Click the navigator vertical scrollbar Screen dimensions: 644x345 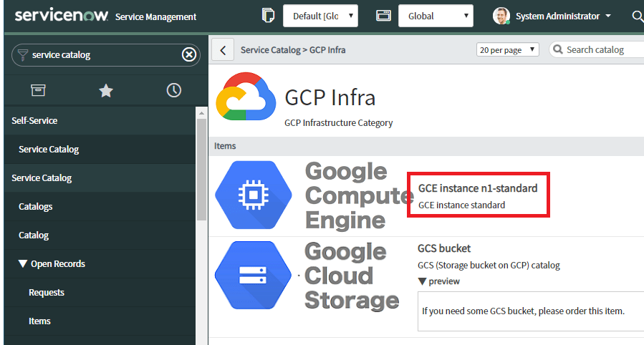point(201,170)
